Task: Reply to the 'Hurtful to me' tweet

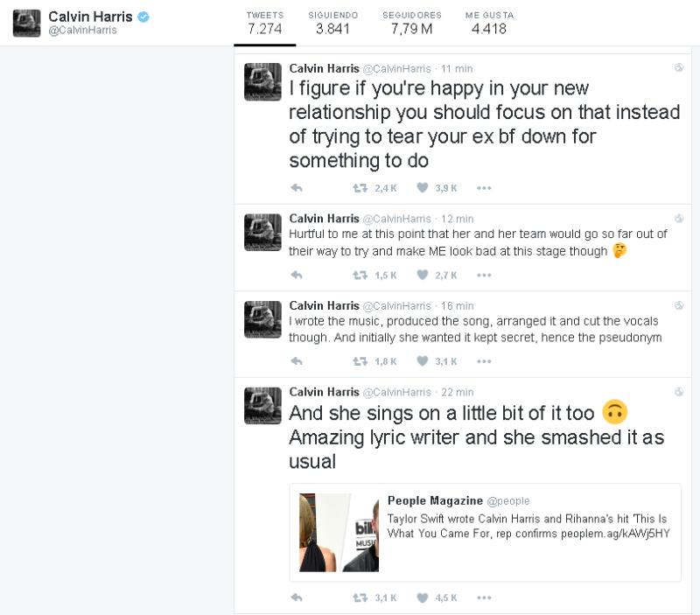Action: coord(296,275)
